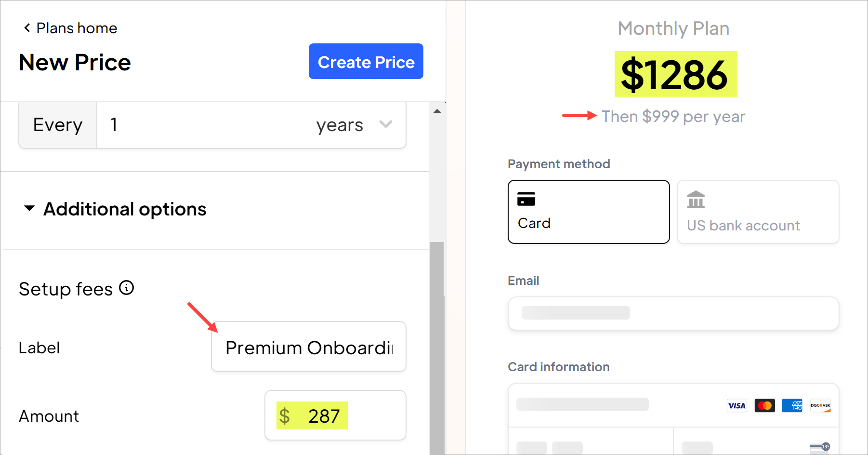Click the Discover card icon

click(x=820, y=405)
